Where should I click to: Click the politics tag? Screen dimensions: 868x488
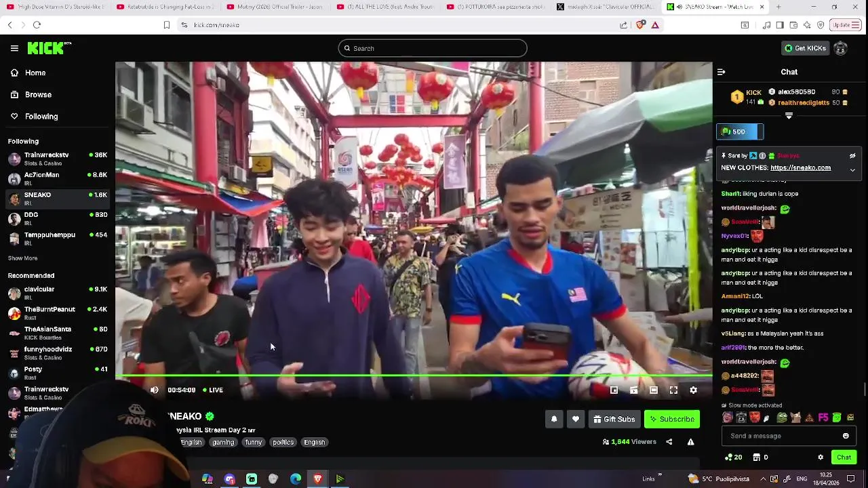tap(283, 442)
